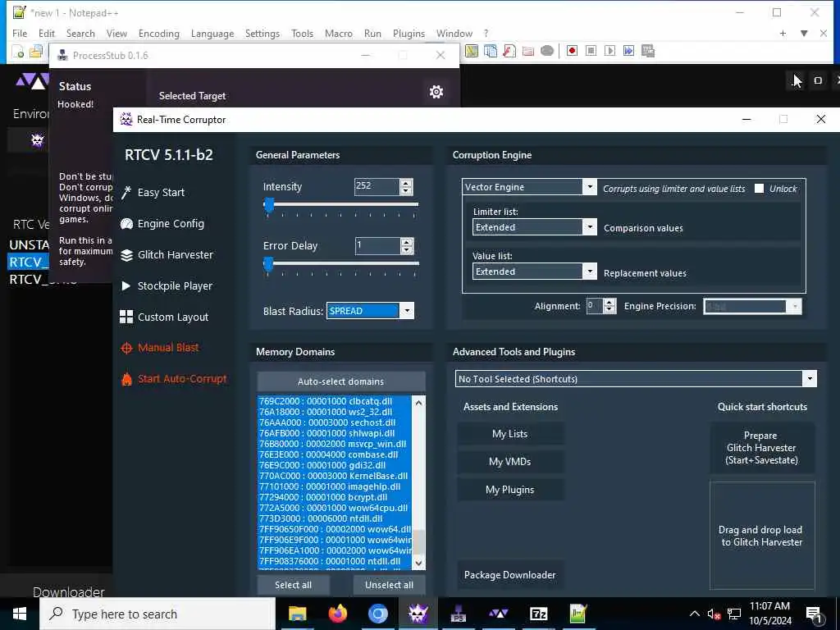Open File Explorer from taskbar
Image resolution: width=840 pixels, height=630 pixels.
tap(297, 614)
